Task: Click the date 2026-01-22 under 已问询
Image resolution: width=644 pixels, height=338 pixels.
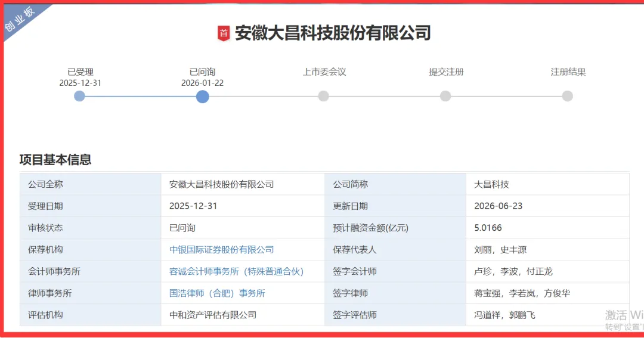Action: point(203,83)
